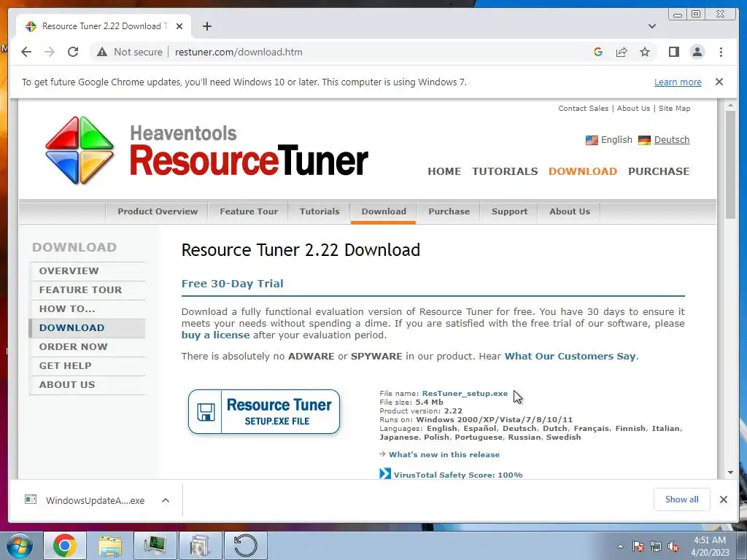Click the Resource Tuner SETUP.EXE FILE button
This screenshot has width=747, height=560.
tap(264, 412)
